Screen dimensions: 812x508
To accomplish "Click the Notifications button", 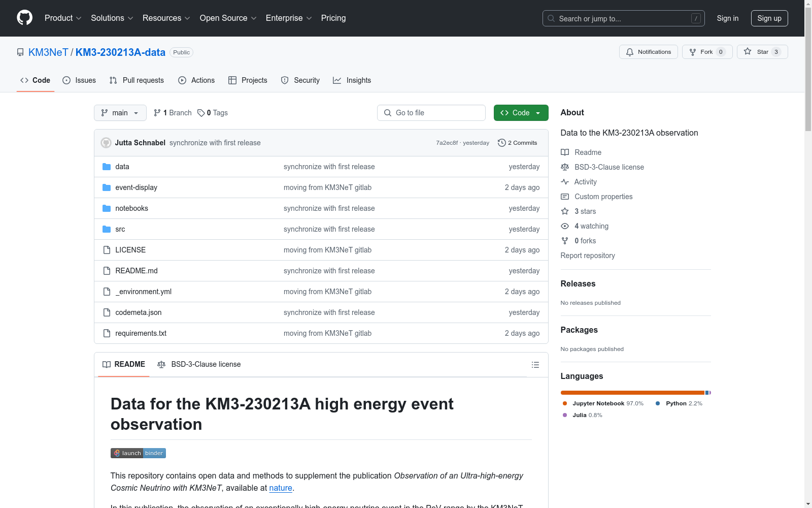I will [649, 52].
